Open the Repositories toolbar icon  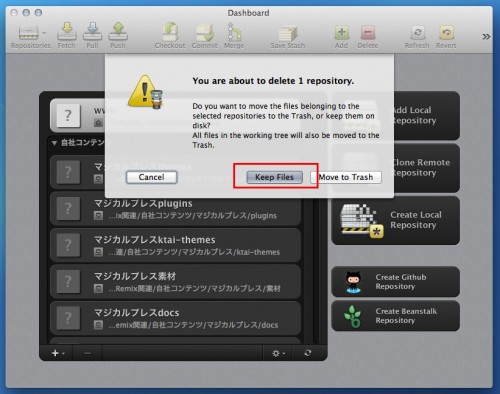tap(29, 33)
